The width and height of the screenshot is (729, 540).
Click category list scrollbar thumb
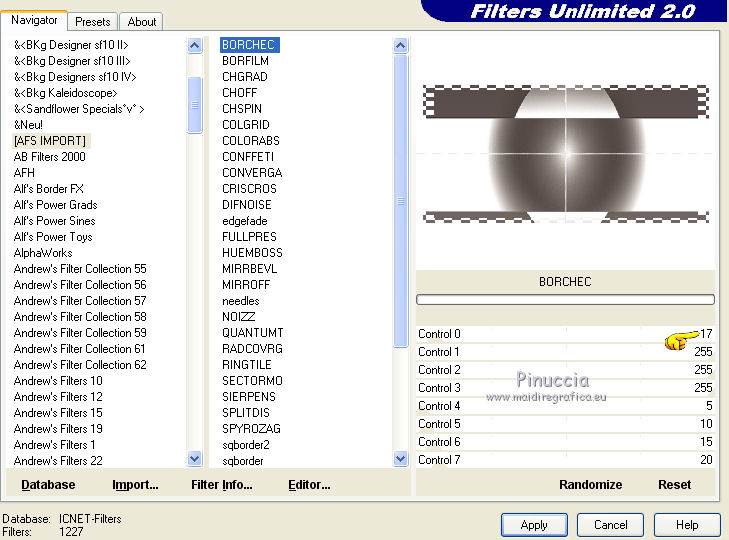[194, 105]
